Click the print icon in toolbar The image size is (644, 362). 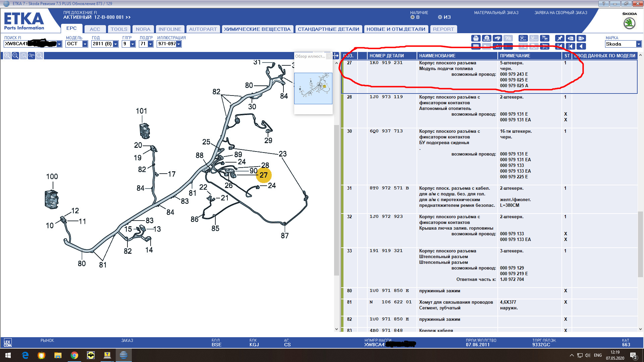pyautogui.click(x=476, y=38)
